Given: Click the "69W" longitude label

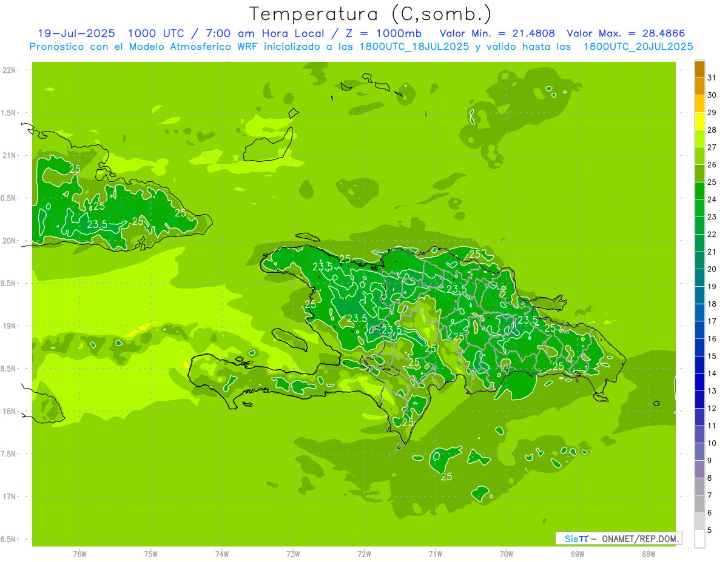Looking at the screenshot, I should tap(578, 554).
